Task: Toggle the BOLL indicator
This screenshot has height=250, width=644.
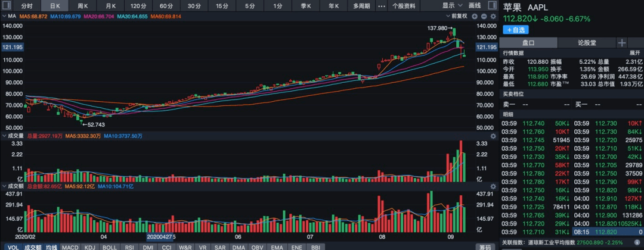Action: [110, 246]
